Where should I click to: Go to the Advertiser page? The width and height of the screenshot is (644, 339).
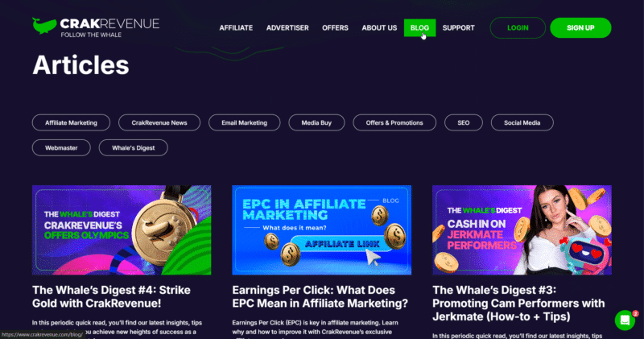[x=287, y=28]
